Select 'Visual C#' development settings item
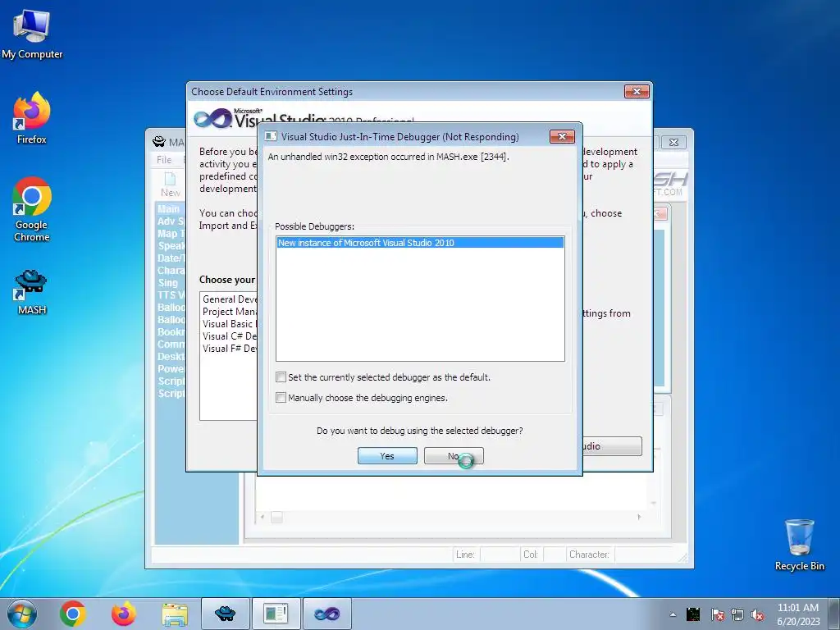 [x=230, y=336]
